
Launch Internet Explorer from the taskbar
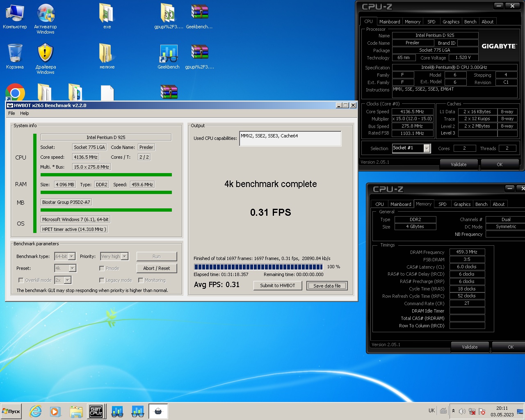(36, 411)
